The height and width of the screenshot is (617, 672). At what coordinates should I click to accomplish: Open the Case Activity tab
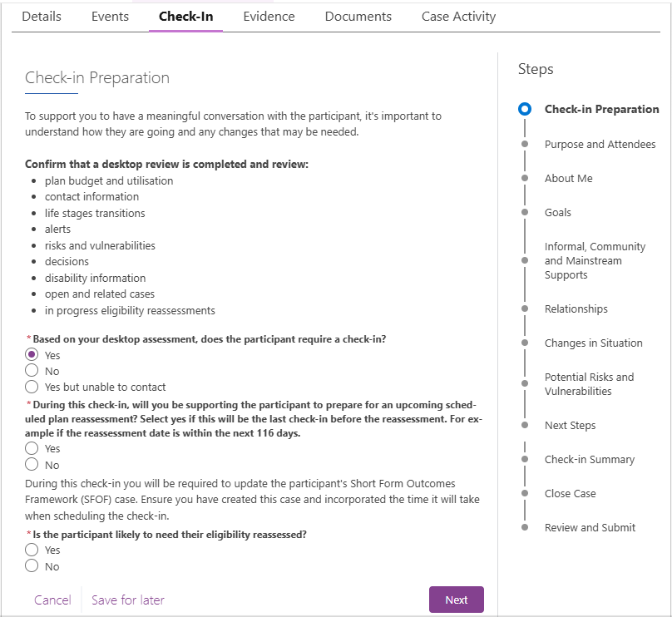coord(458,17)
